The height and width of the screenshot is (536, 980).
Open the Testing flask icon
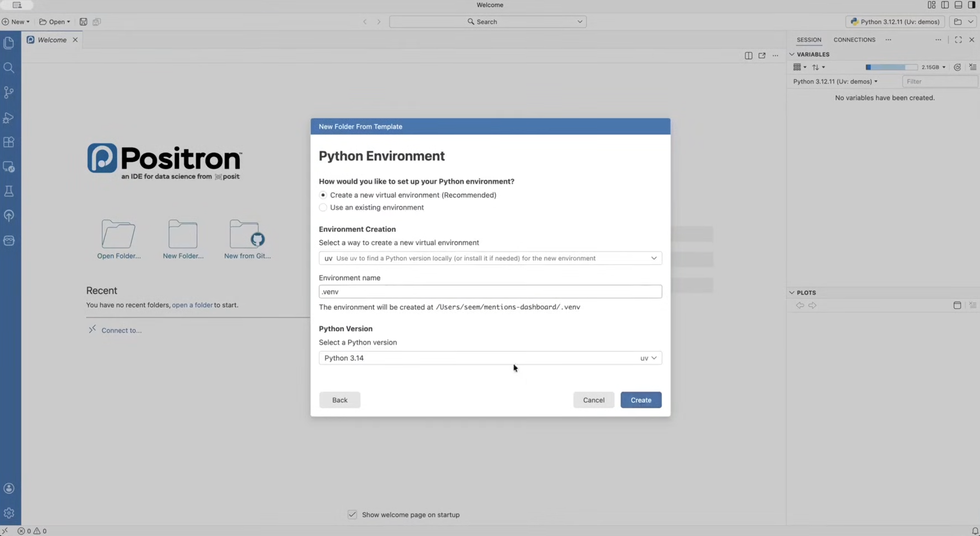pyautogui.click(x=9, y=191)
